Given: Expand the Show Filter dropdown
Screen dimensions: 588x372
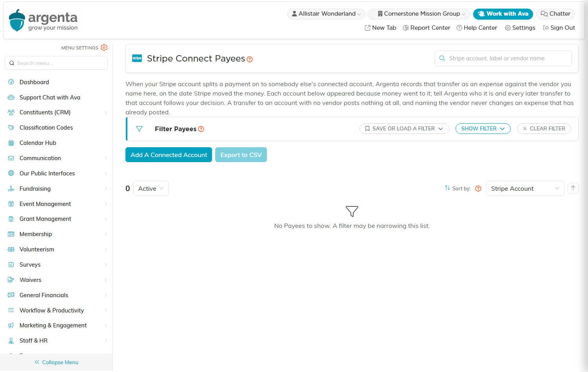Looking at the screenshot, I should point(483,128).
